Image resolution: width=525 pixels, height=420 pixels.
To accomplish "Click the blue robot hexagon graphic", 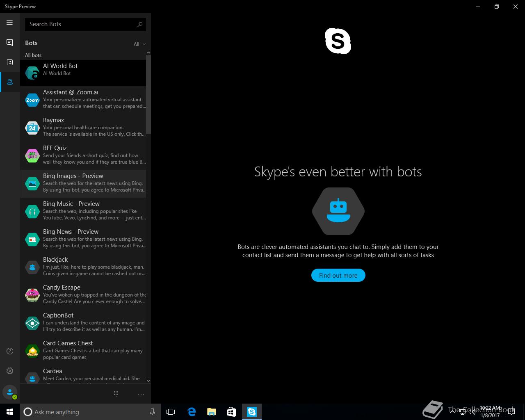I will [x=338, y=211].
